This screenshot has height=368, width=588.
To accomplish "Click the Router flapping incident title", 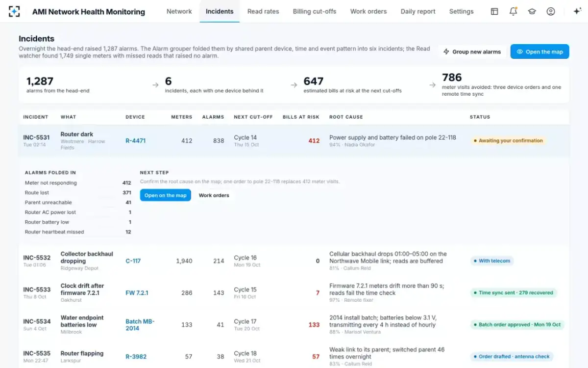I will tap(82, 353).
